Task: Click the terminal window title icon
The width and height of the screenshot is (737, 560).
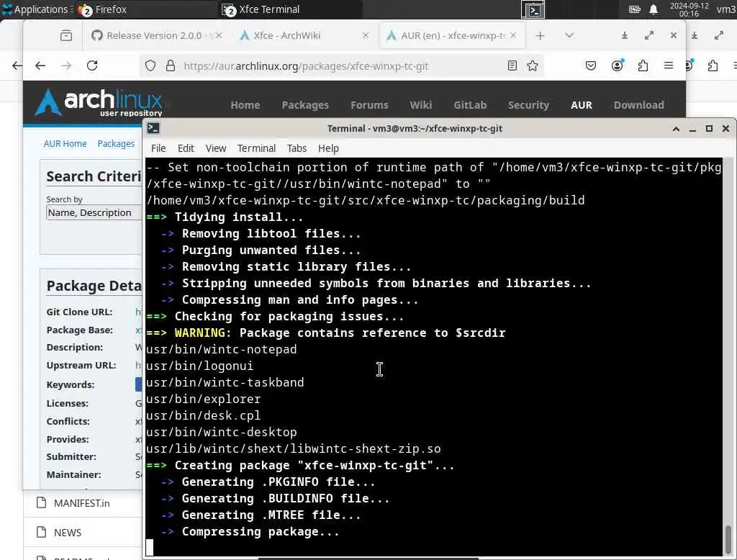Action: [153, 128]
